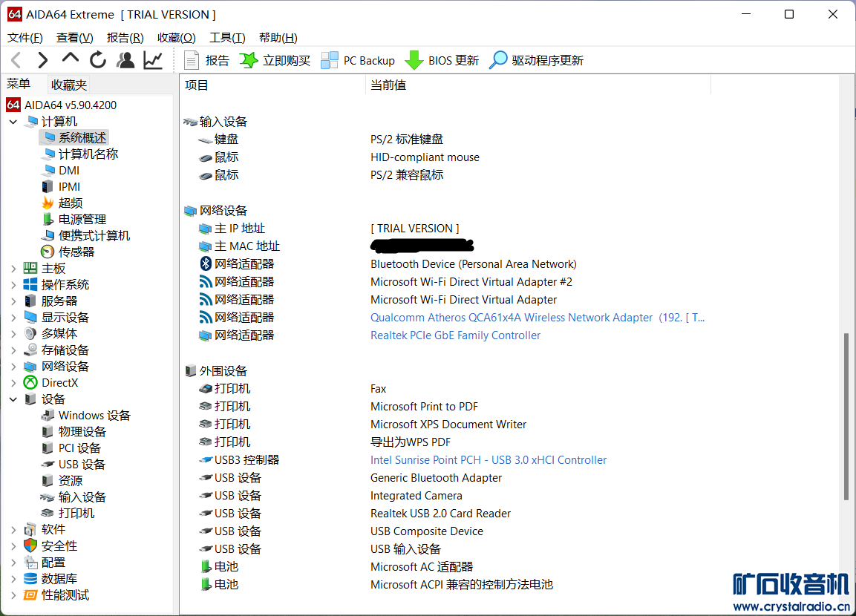Open the 工具(T) menu
This screenshot has height=616, width=856.
click(x=227, y=38)
